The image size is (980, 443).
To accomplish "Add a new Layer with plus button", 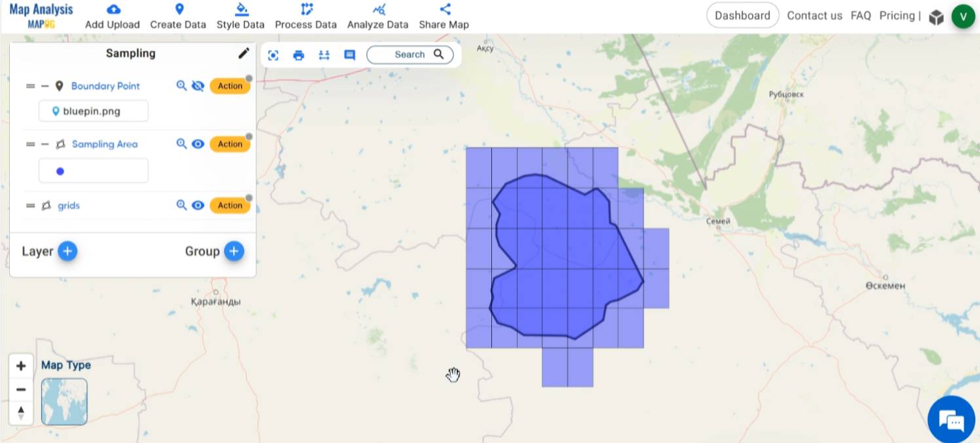I will [67, 251].
